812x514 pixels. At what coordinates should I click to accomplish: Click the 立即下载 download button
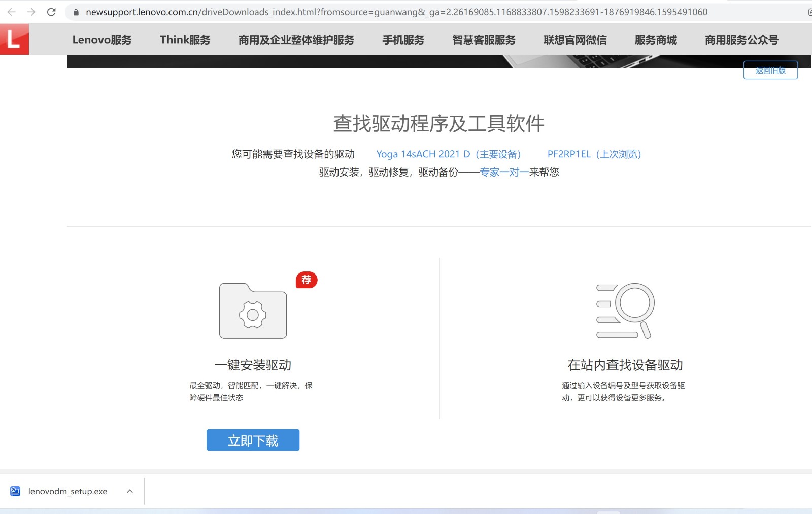(253, 440)
